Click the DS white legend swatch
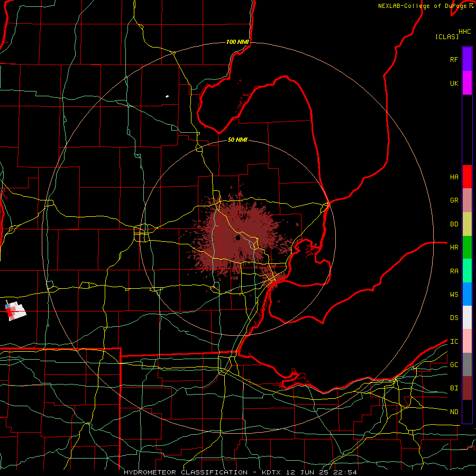The width and height of the screenshot is (476, 476). pyautogui.click(x=467, y=317)
